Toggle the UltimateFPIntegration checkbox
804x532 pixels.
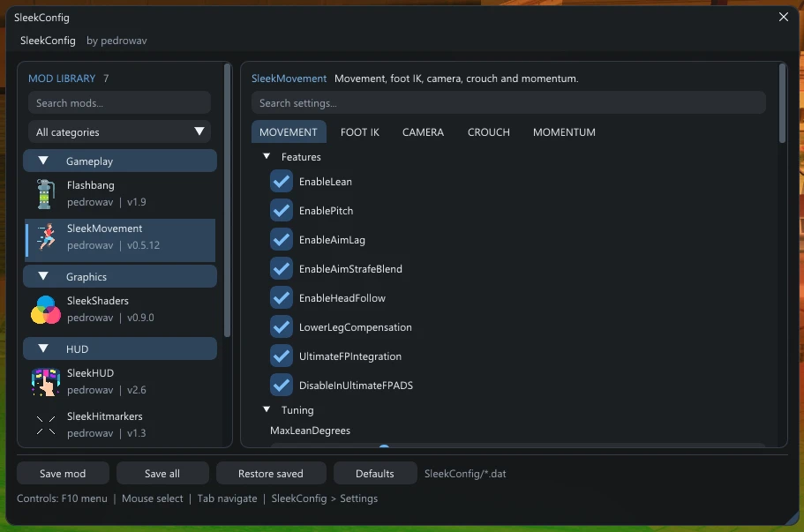tap(281, 356)
